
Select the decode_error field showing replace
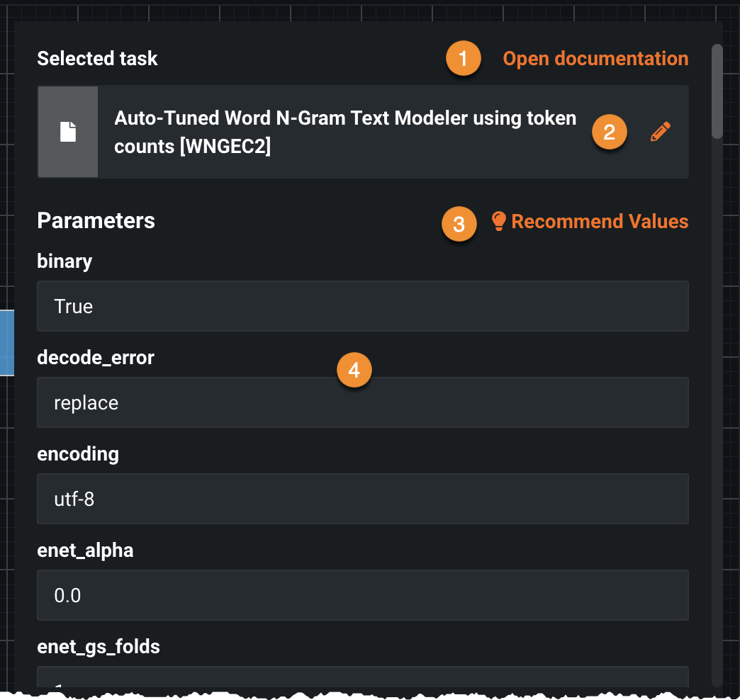[x=362, y=402]
